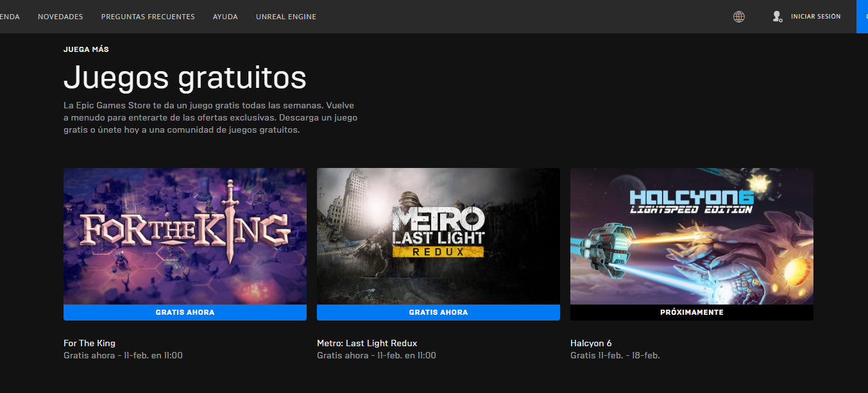This screenshot has width=868, height=393.
Task: Open the Novedades menu item
Action: pos(60,17)
